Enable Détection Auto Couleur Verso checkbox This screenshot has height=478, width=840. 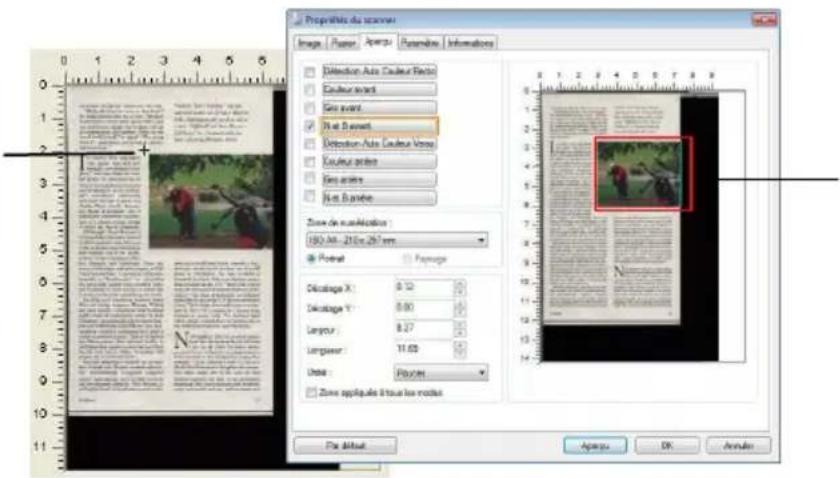coord(310,144)
